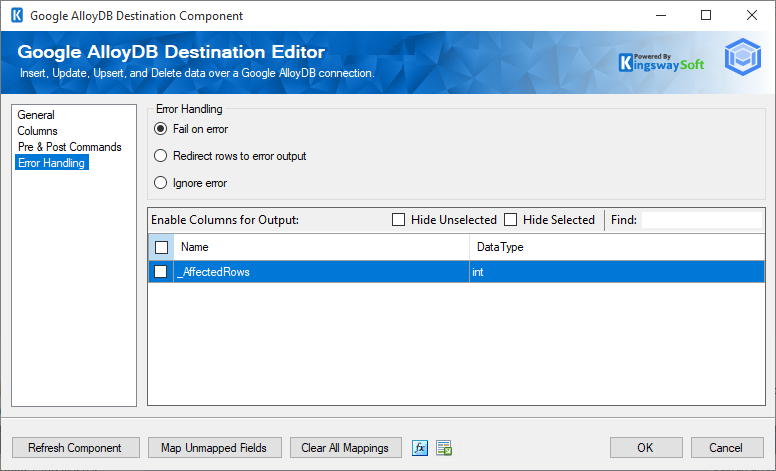Image resolution: width=776 pixels, height=471 pixels.
Task: Check the _AffectedRows row checkbox
Action: (160, 272)
